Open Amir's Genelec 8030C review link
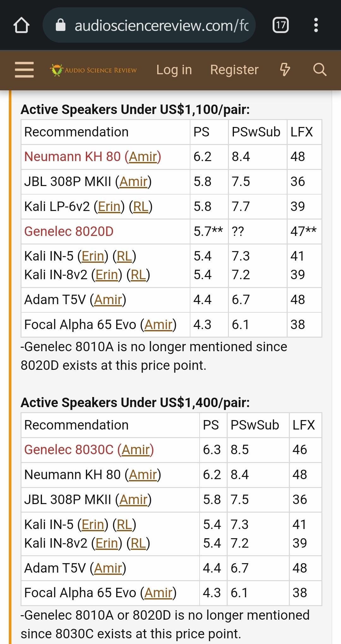This screenshot has width=341, height=644. 136,450
